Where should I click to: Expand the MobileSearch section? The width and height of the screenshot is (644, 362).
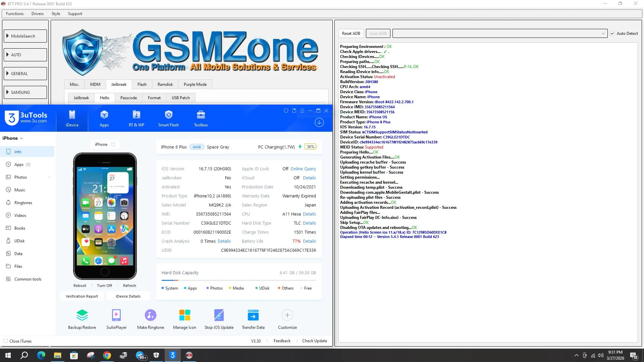point(25,36)
